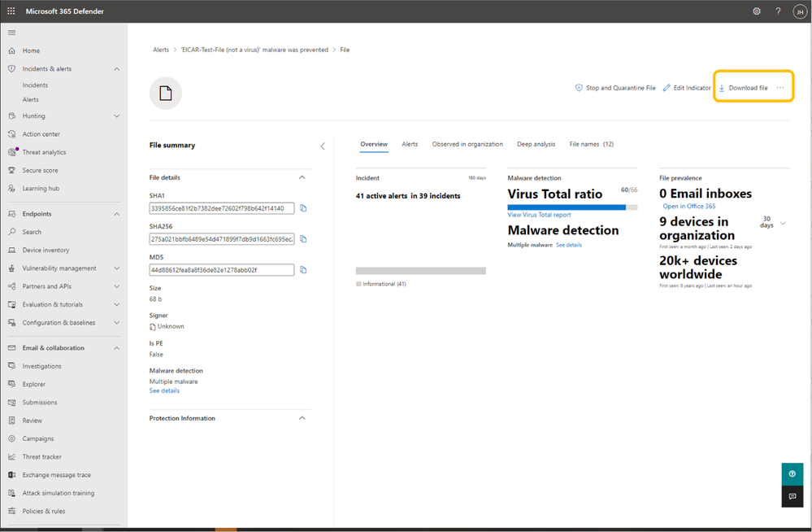Open the feedback chat widget button
The height and width of the screenshot is (532, 812).
792,497
